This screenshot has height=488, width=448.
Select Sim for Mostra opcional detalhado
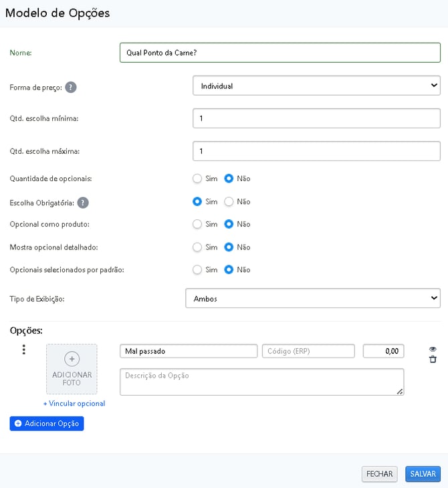[x=197, y=247]
